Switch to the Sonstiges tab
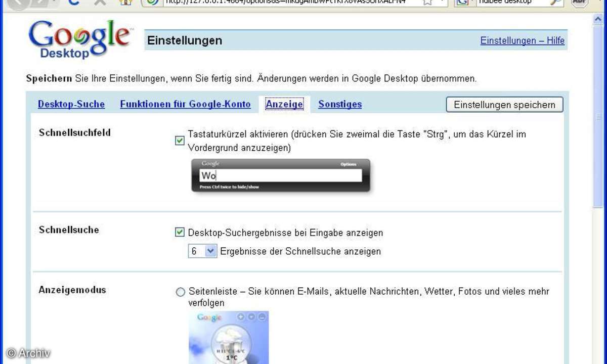 coord(340,104)
